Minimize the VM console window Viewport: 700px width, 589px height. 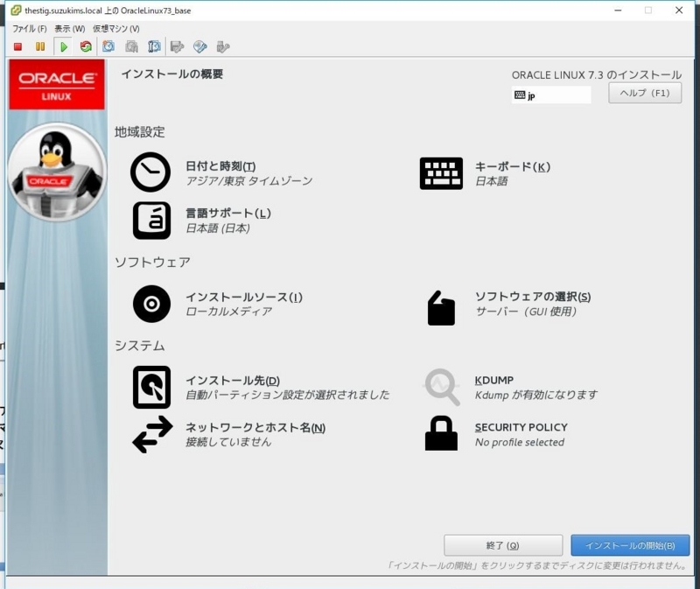point(618,11)
